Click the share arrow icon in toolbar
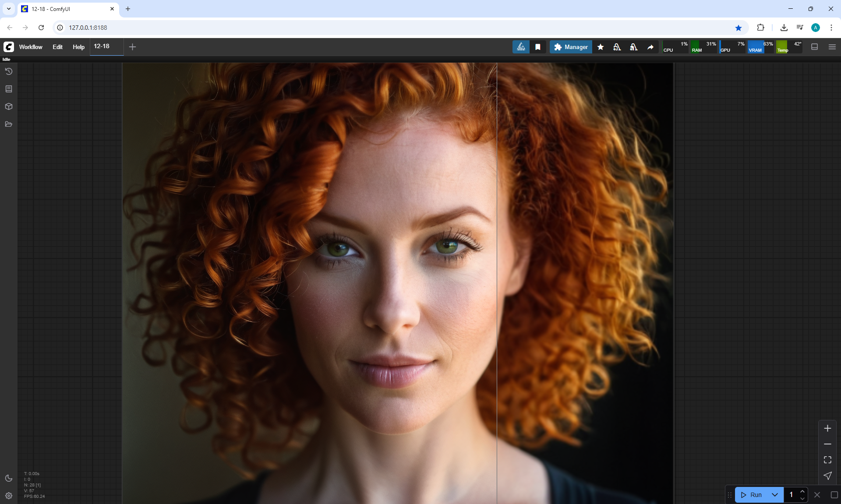Image resolution: width=841 pixels, height=504 pixels. [650, 47]
